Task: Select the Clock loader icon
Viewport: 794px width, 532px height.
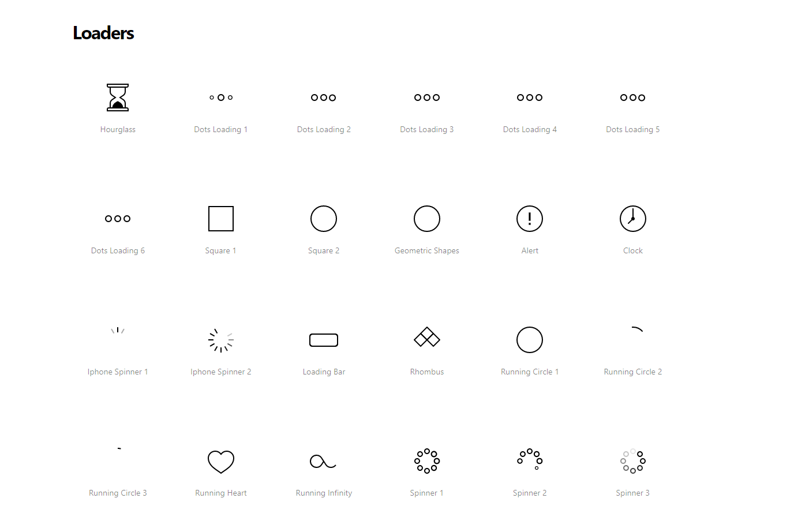Action: pyautogui.click(x=633, y=219)
